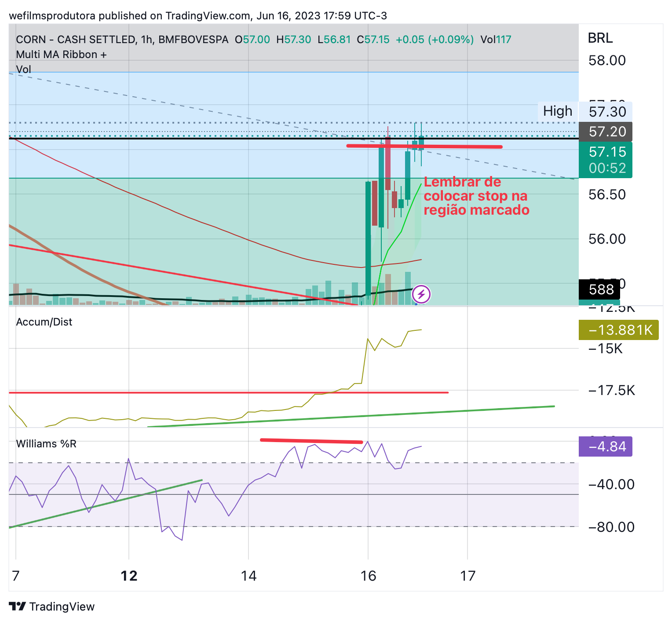Viewport: 672px width, 622px height.
Task: Click the Williams %R pane title
Action: pos(46,444)
